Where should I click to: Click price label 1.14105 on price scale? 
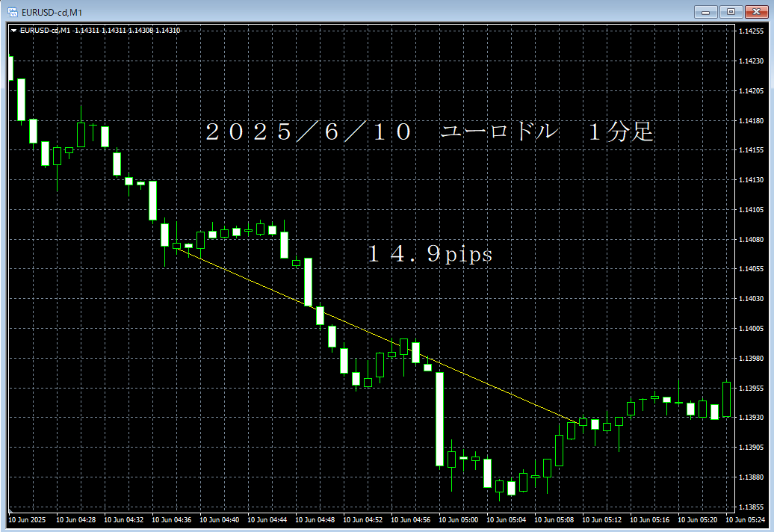(752, 210)
